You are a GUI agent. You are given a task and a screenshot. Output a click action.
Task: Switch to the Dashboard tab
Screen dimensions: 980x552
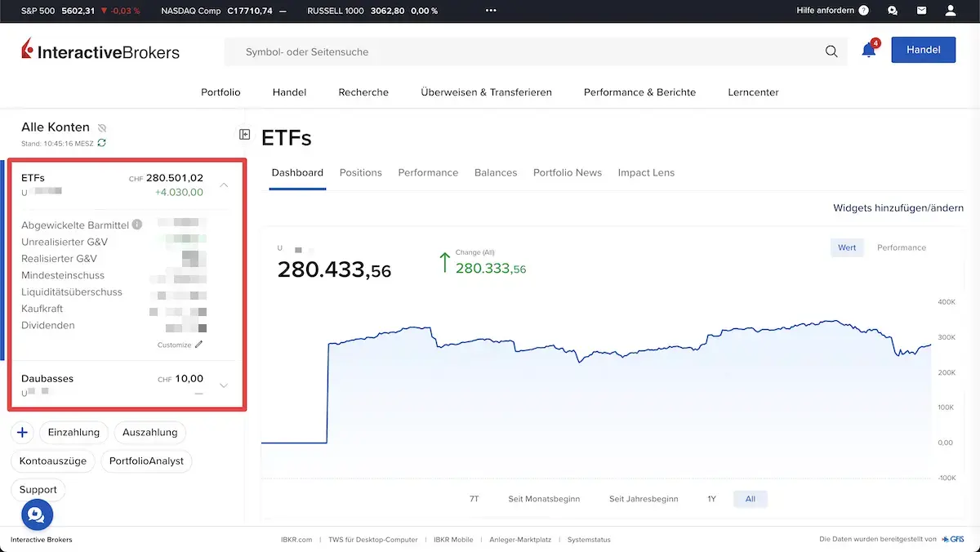[x=297, y=173]
